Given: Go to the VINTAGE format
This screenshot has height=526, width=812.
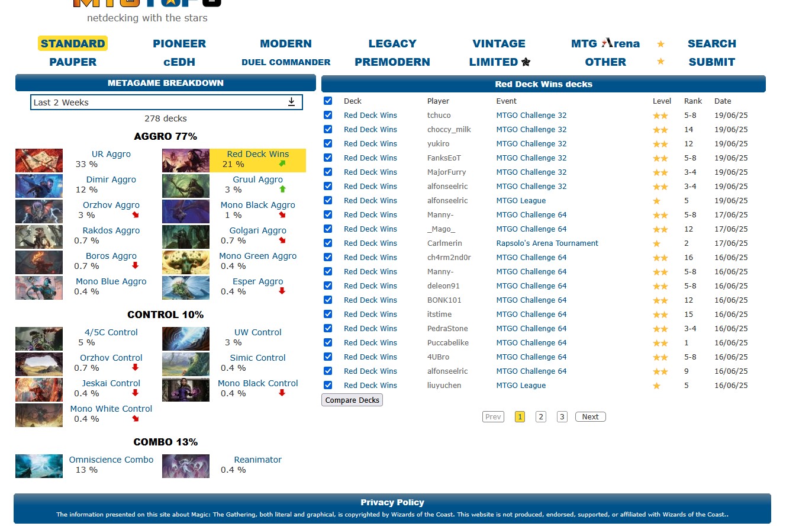Looking at the screenshot, I should tap(499, 43).
